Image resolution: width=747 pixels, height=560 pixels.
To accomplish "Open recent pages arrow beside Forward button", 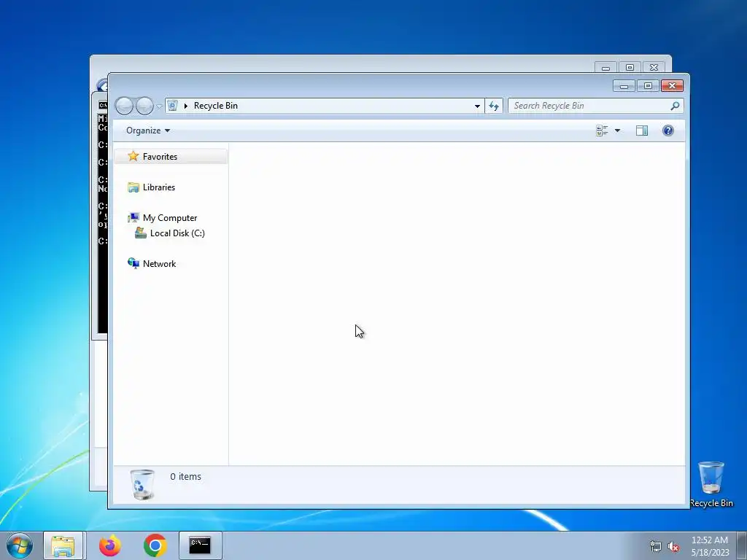I will coord(159,106).
